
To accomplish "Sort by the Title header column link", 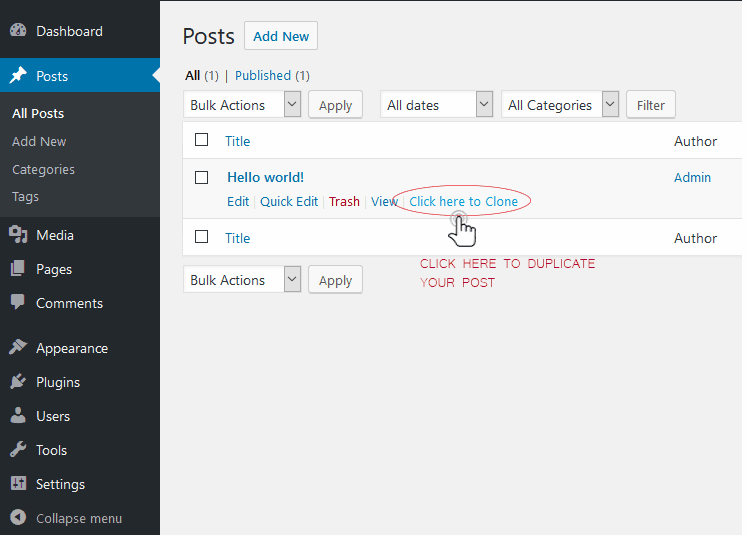I will point(237,141).
